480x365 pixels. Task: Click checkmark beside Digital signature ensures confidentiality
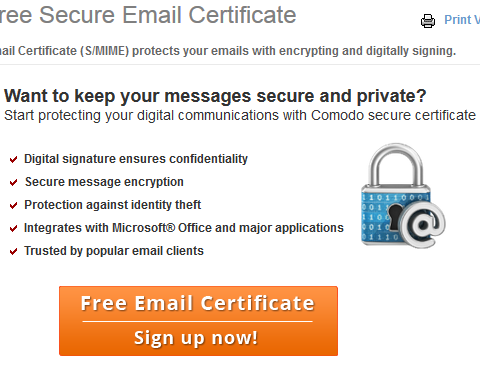[13, 159]
